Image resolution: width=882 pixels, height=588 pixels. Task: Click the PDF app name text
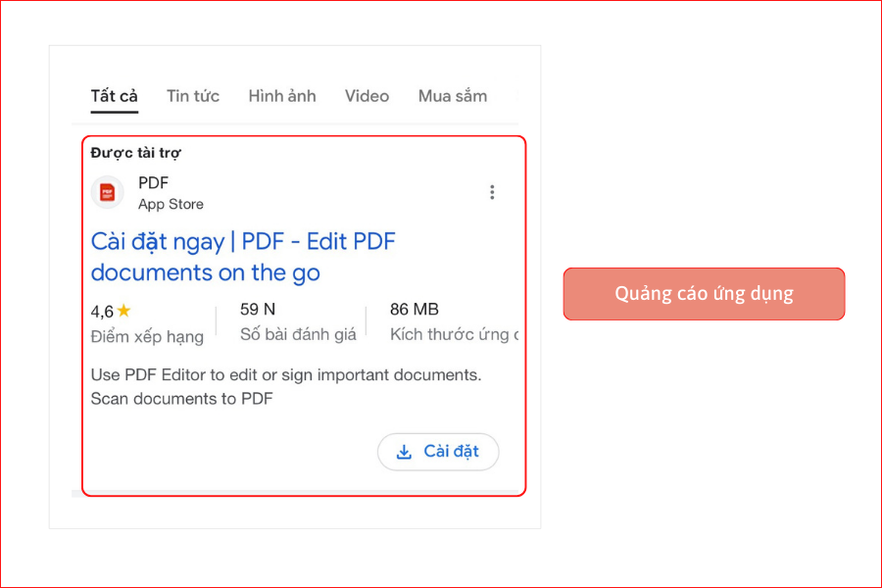pyautogui.click(x=154, y=183)
